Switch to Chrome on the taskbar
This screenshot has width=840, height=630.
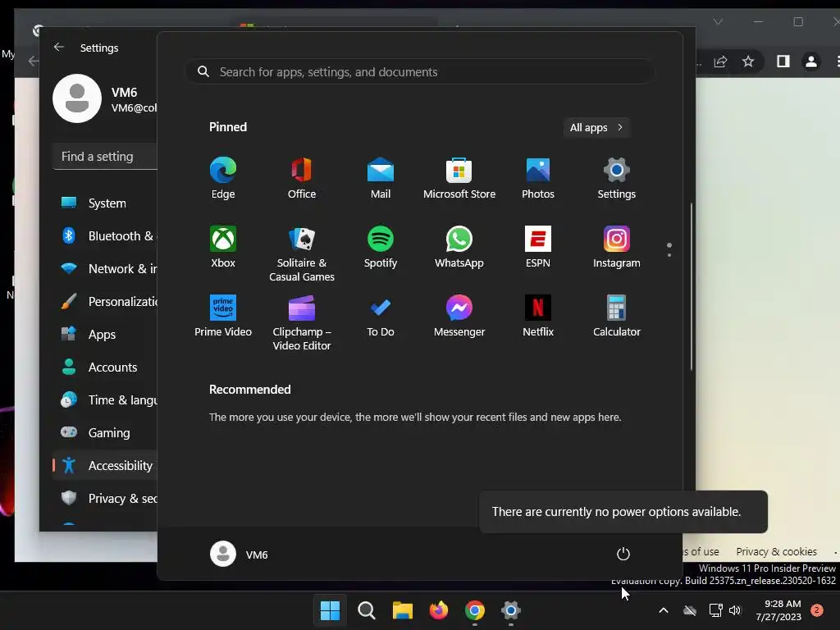point(475,610)
